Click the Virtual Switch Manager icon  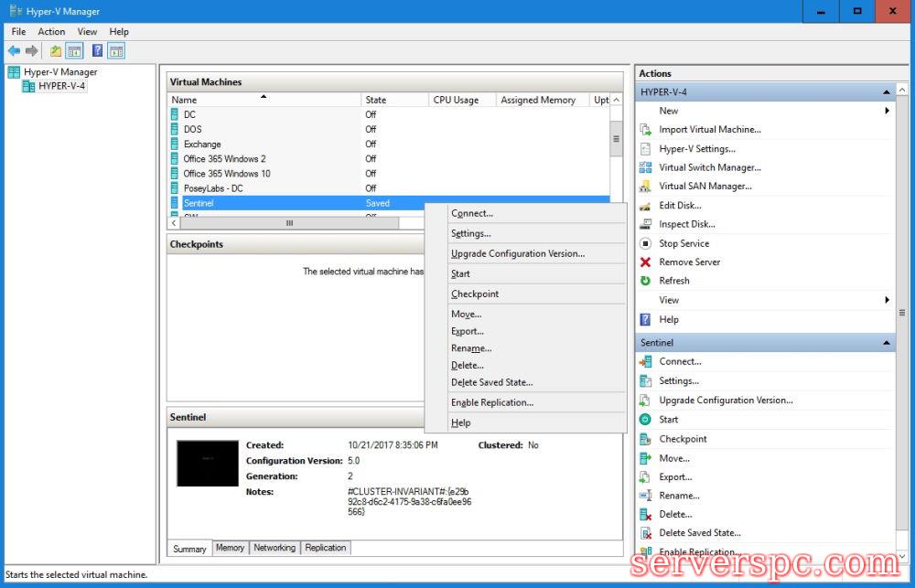tap(645, 167)
